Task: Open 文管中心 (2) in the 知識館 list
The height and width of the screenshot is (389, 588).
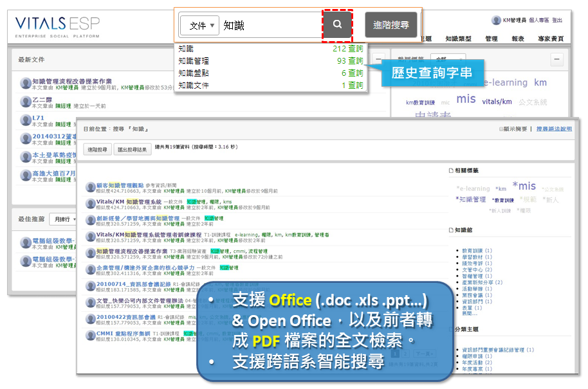Action: (477, 270)
